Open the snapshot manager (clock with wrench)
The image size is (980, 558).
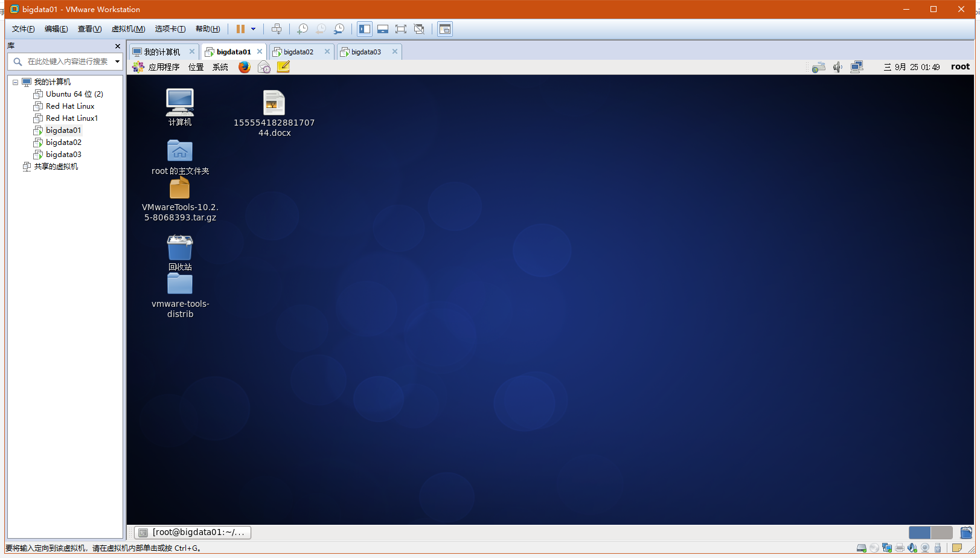click(339, 29)
